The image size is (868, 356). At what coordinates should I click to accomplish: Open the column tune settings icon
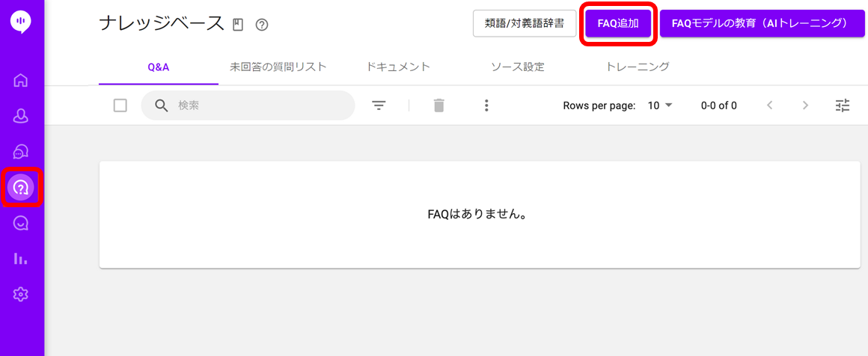843,105
